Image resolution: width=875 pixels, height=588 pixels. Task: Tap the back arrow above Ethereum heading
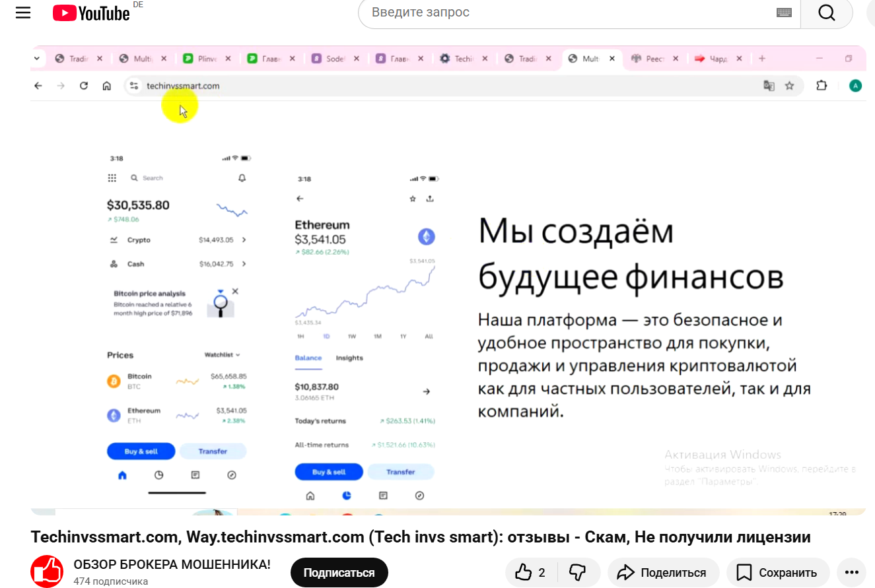pos(300,199)
